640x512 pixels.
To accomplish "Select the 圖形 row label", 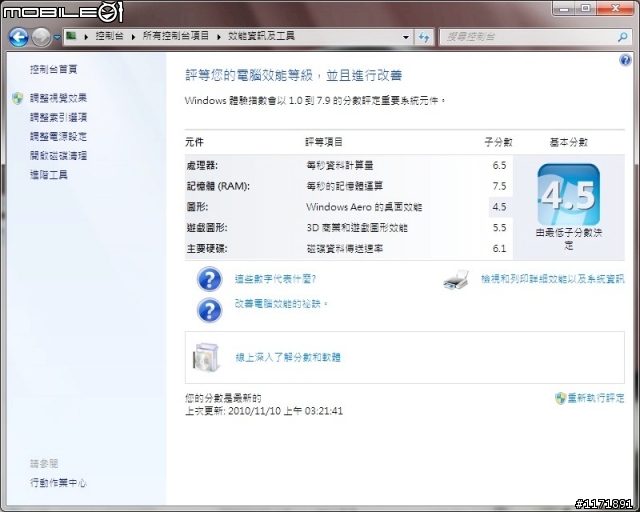I will (x=197, y=207).
